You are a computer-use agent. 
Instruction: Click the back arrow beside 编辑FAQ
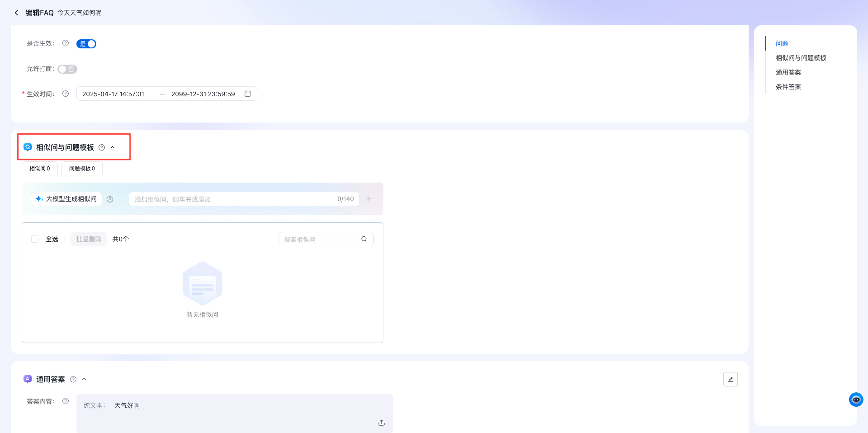(x=17, y=13)
